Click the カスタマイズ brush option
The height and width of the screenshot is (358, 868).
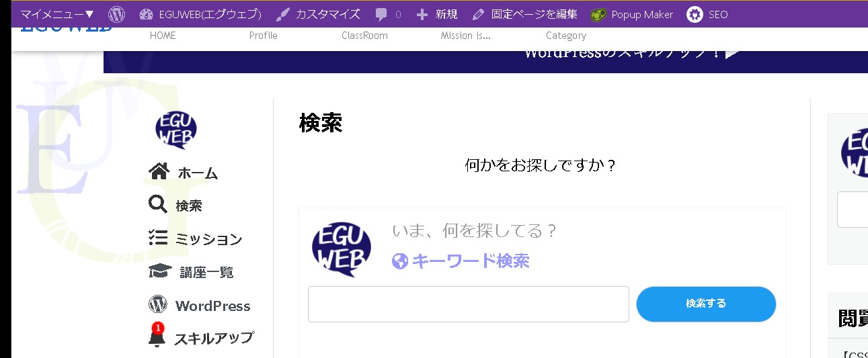click(x=319, y=14)
